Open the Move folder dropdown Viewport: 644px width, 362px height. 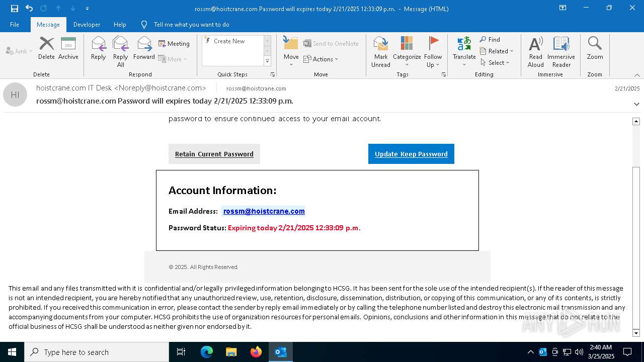coord(291,52)
